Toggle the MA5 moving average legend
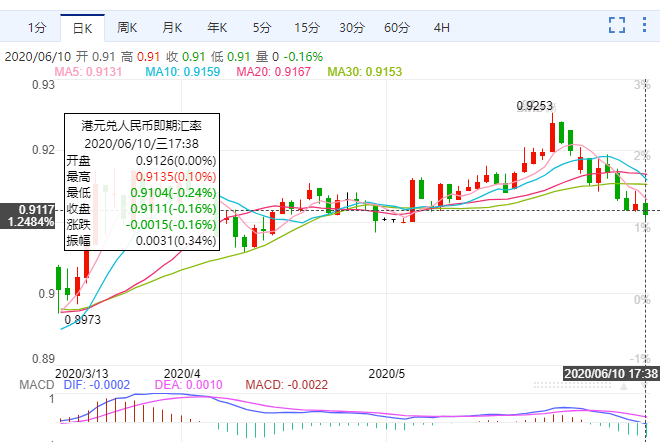The height and width of the screenshot is (442, 666). pyautogui.click(x=88, y=72)
